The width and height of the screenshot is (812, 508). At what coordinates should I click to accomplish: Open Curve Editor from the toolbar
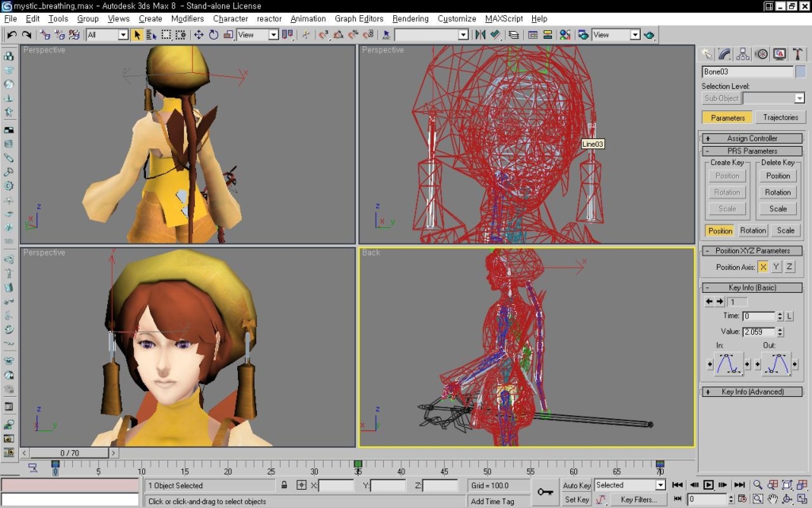click(x=532, y=35)
